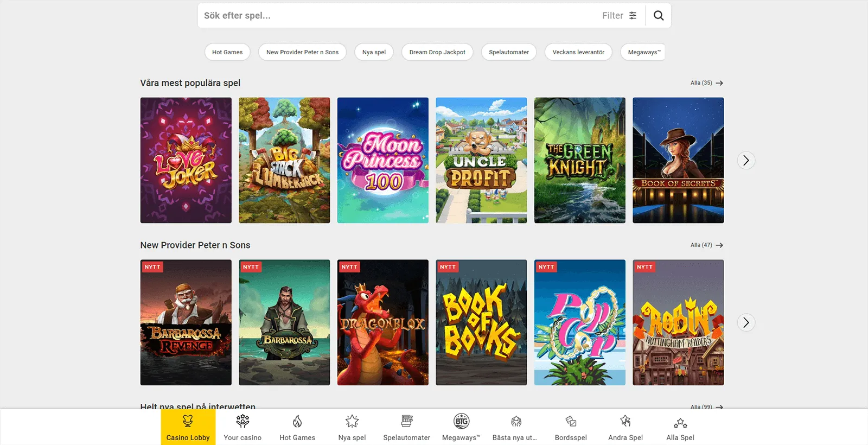Open Spelautomater slot machine icon

pos(407,421)
